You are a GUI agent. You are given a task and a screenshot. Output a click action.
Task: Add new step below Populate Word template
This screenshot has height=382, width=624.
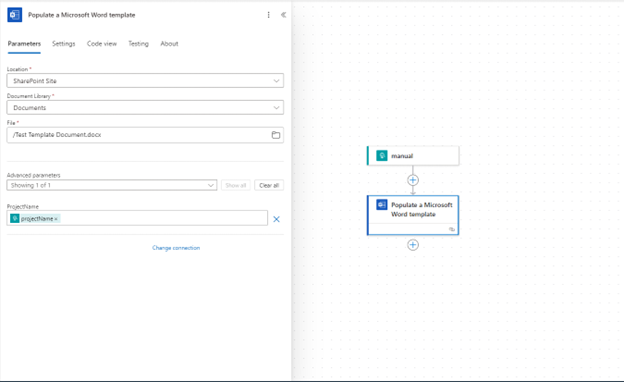point(413,245)
